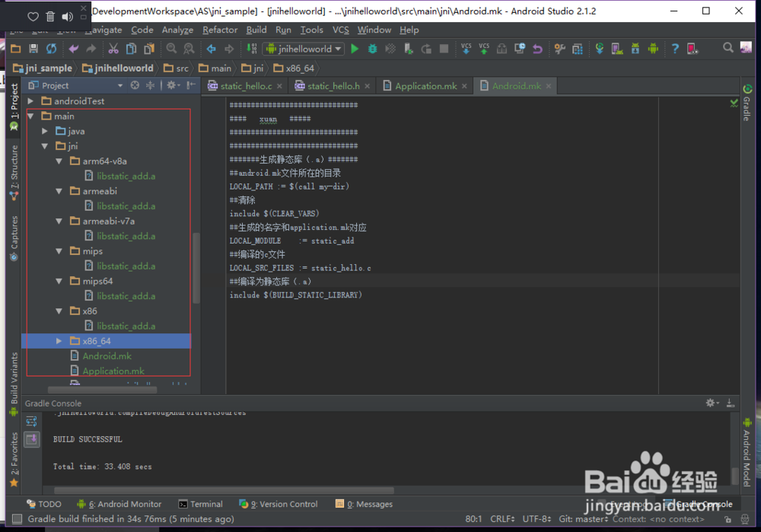Open the TODO tool window

click(43, 504)
